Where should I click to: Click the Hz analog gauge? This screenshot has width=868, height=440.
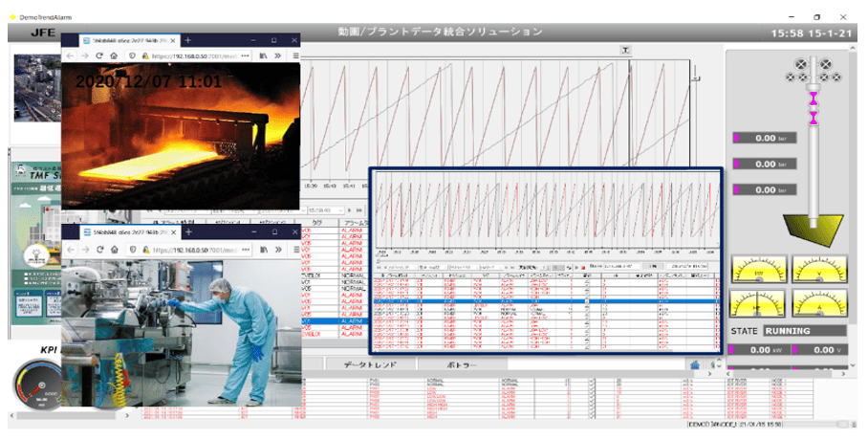[759, 303]
